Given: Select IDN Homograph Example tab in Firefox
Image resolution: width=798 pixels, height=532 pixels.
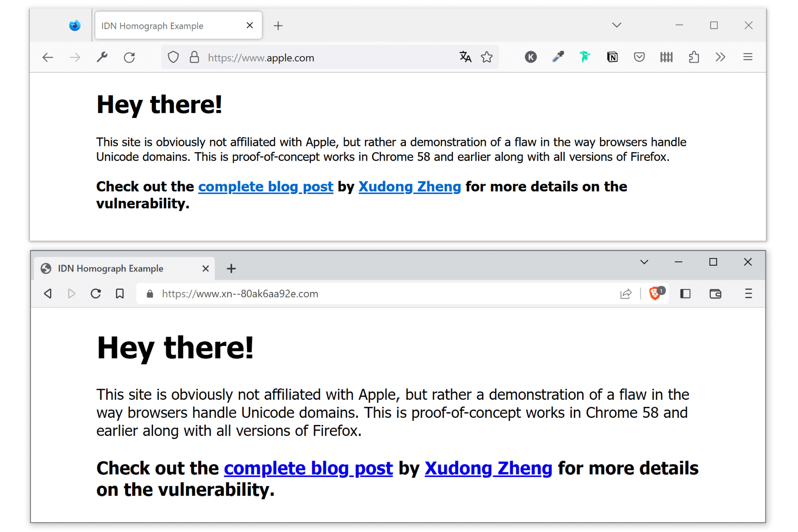Looking at the screenshot, I should (x=167, y=26).
